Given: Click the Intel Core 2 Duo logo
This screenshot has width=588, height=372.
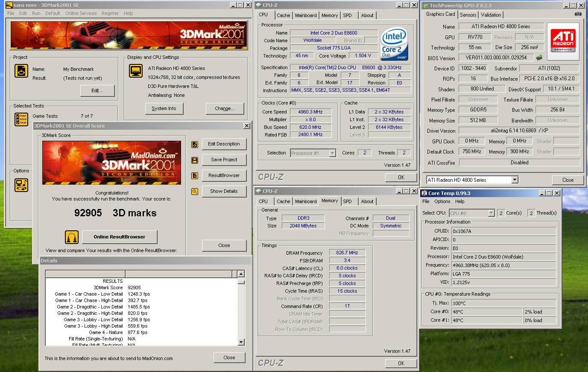Looking at the screenshot, I should pyautogui.click(x=394, y=44).
